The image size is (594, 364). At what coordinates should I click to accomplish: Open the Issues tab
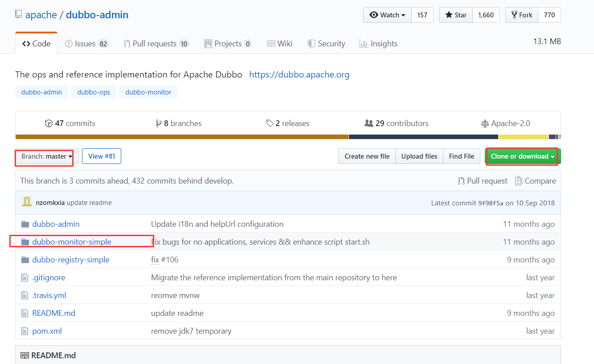coord(87,44)
